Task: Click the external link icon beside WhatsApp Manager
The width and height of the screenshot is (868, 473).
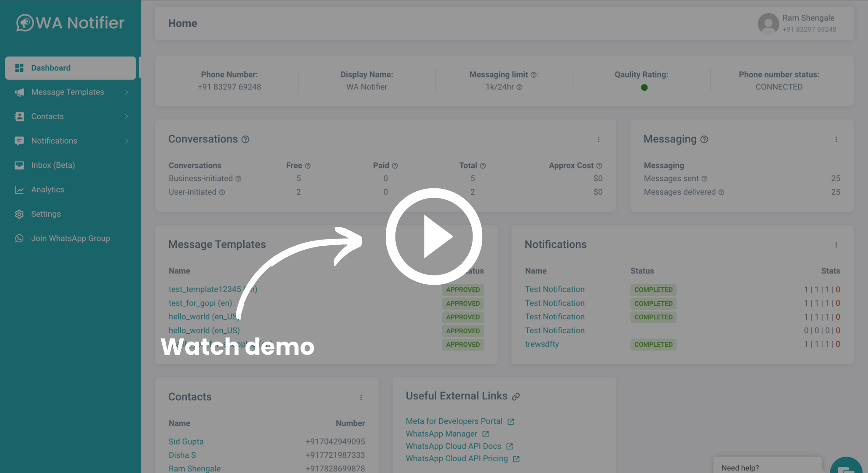Action: [485, 434]
